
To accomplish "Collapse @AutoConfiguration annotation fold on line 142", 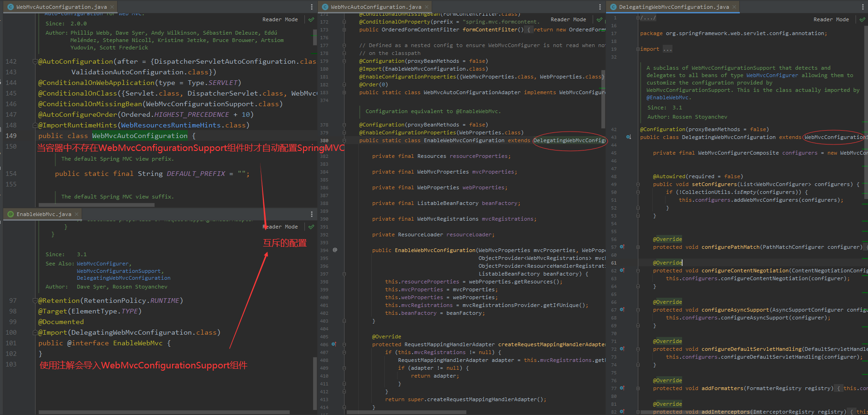I will tap(35, 61).
